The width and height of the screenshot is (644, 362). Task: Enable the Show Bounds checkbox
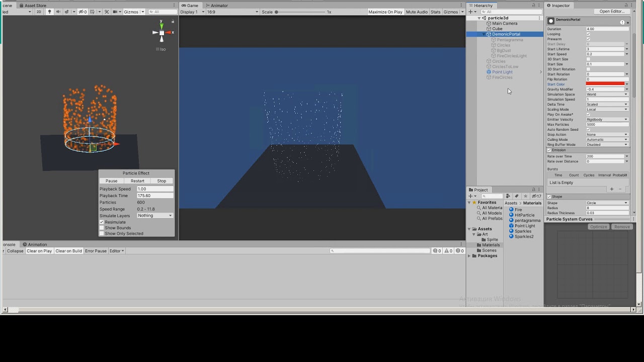(102, 228)
